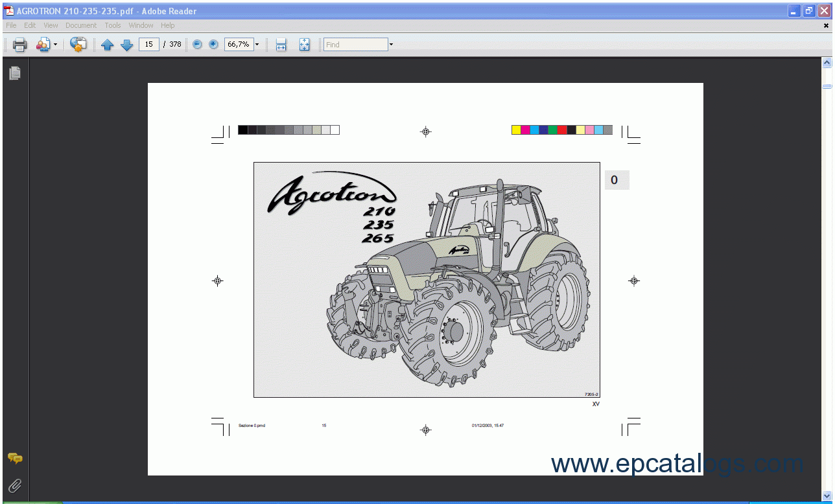
Task: Open the Attachments paperclip panel icon
Action: (x=15, y=485)
